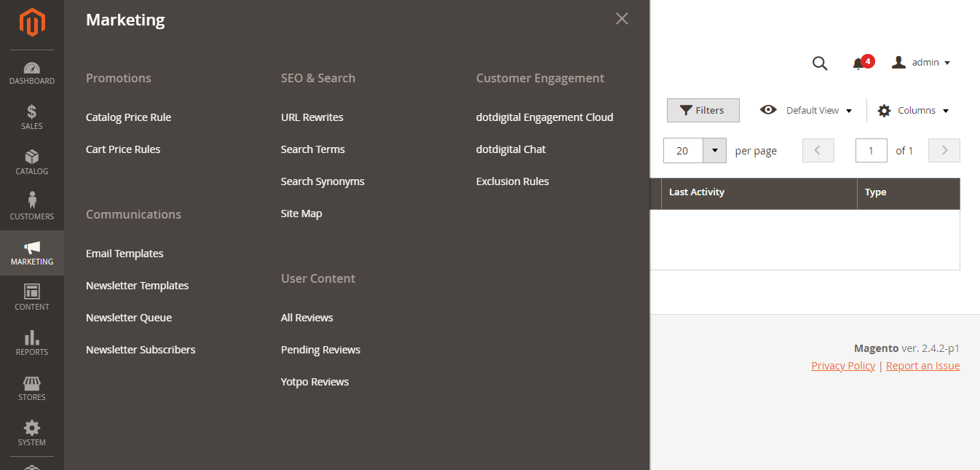Open Site Map

pyautogui.click(x=301, y=214)
